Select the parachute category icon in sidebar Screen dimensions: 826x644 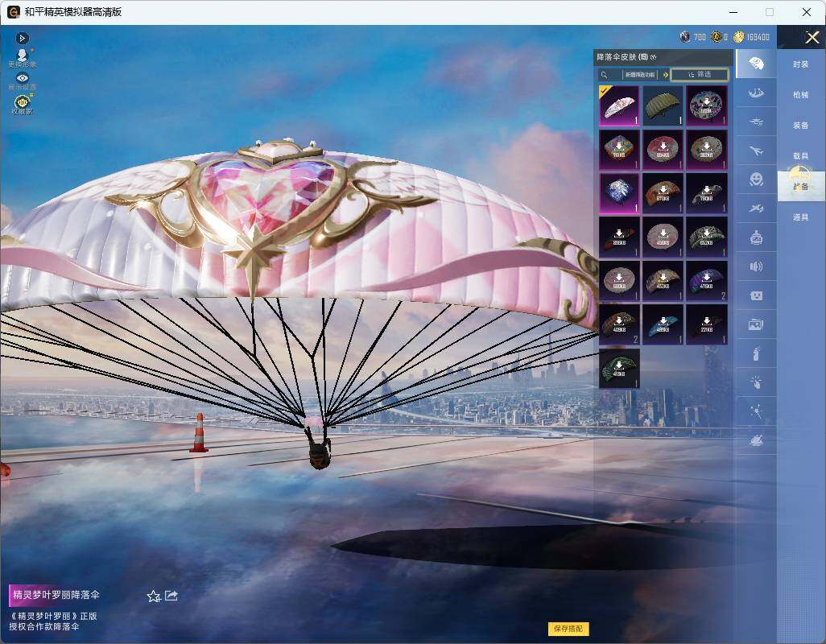(x=756, y=64)
